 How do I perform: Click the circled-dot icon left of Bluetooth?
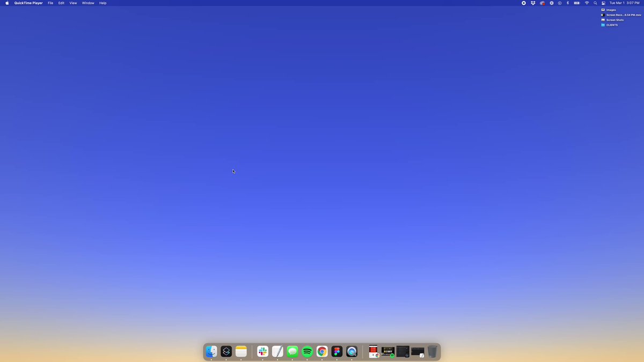pyautogui.click(x=560, y=3)
